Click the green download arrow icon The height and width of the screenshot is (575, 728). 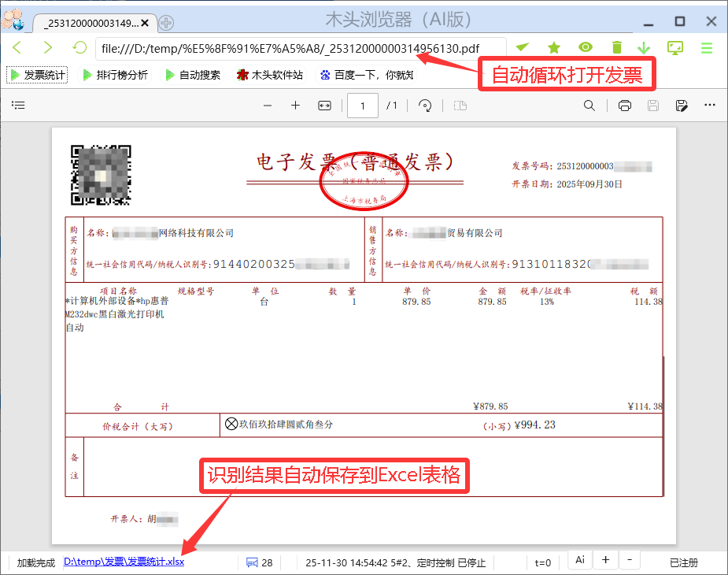pos(644,47)
